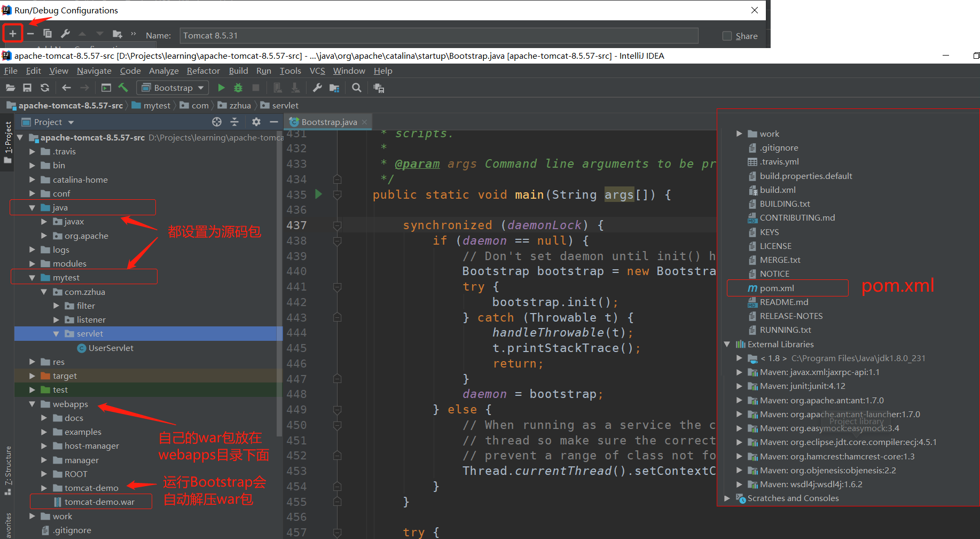
Task: Open VCS menu
Action: tap(317, 71)
